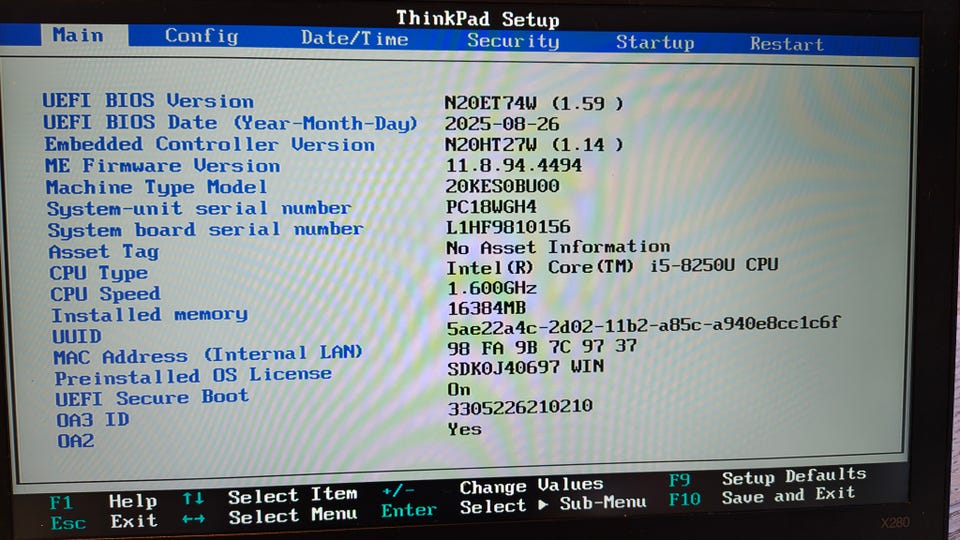Click the F9 key hint
960x540 pixels.
(680, 480)
